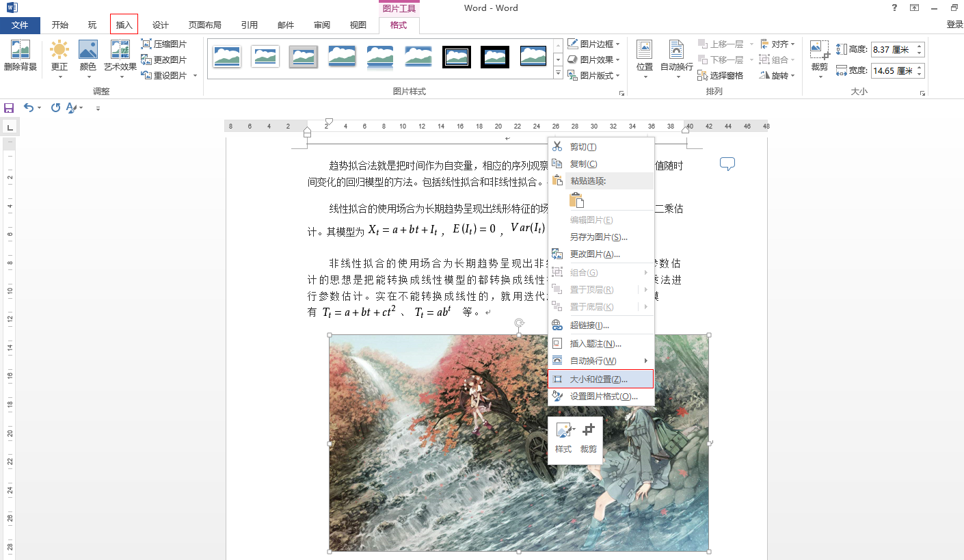Choose Save as Picture (另存为图片)
This screenshot has height=560, width=964.
601,237
